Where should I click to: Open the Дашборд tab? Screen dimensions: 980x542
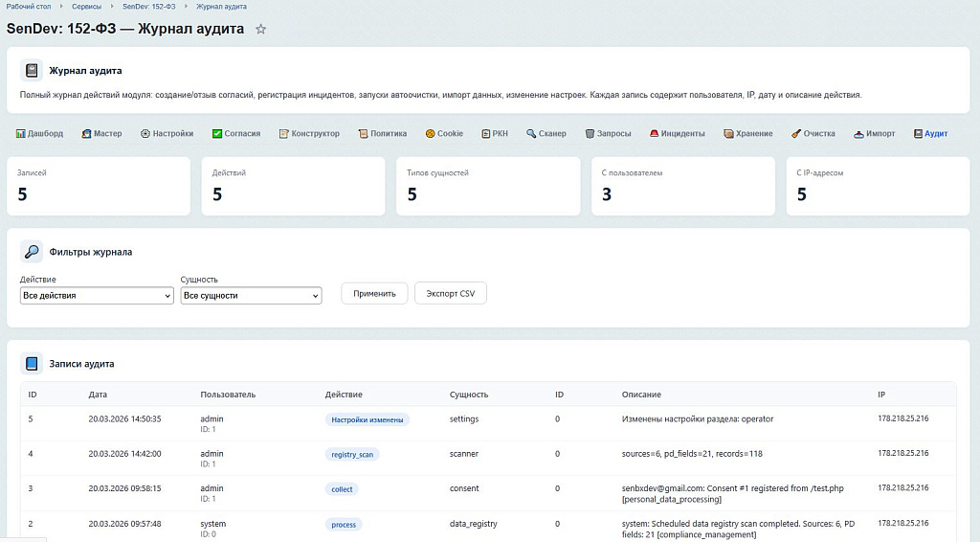click(x=39, y=134)
